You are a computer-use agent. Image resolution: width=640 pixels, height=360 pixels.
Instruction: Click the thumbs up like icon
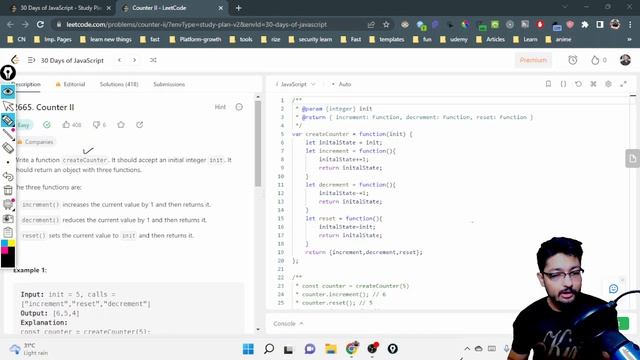[x=66, y=124]
